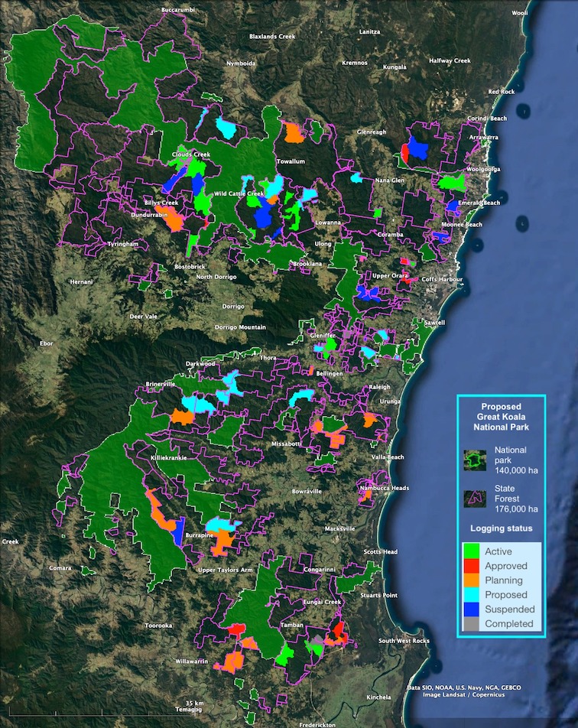Click the Wooli place label

pos(519,13)
